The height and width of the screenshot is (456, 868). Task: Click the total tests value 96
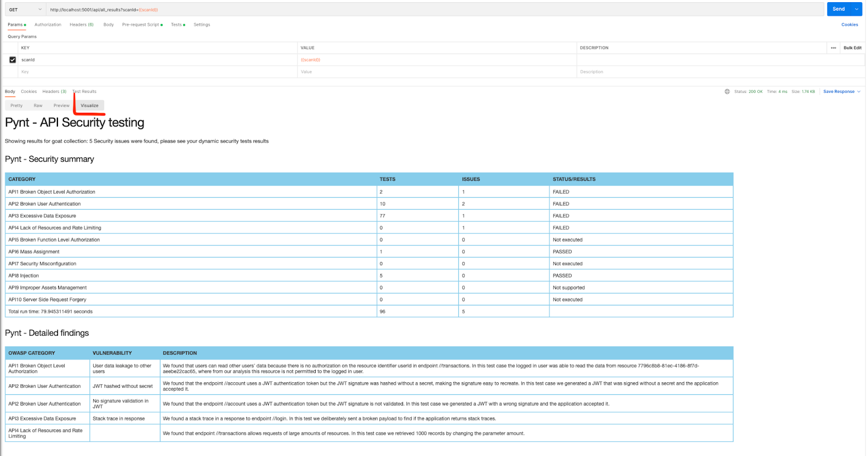[382, 311]
